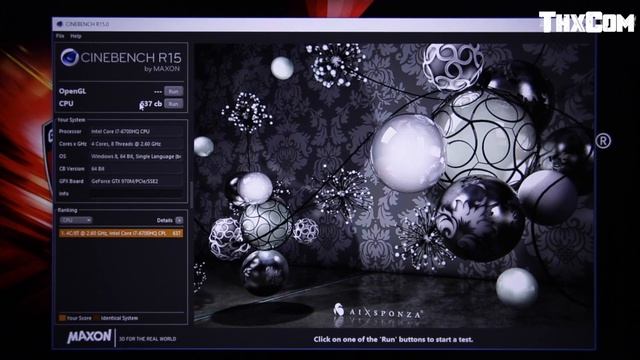Click the Cores x GHz value row
Viewport: 640px width, 360px height.
tap(136, 144)
